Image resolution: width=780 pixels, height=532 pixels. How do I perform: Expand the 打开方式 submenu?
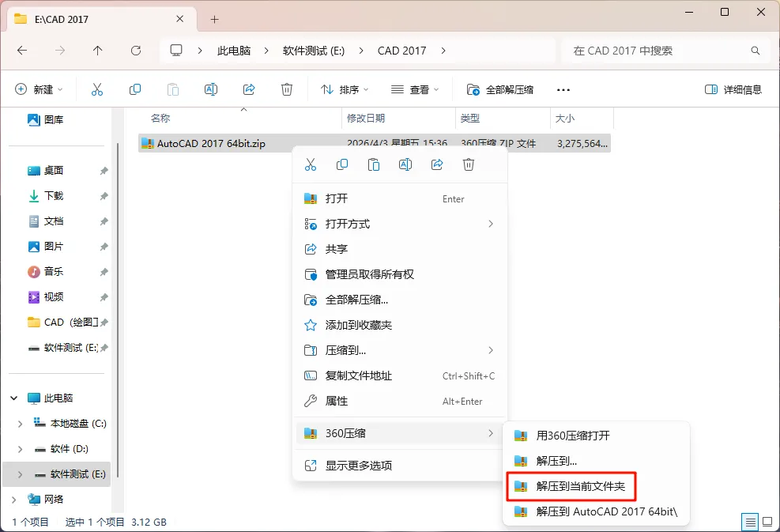point(400,224)
